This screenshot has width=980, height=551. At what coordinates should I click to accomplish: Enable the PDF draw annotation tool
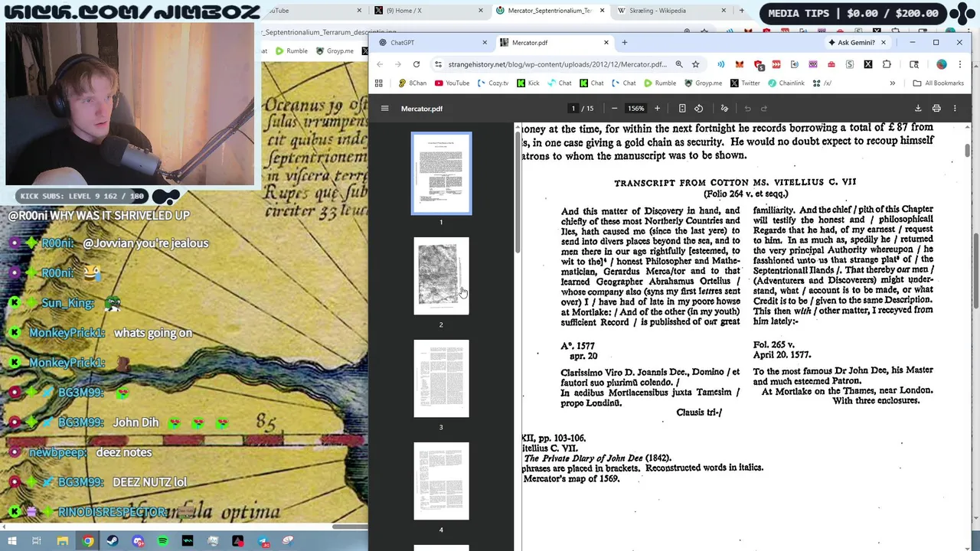click(x=724, y=109)
